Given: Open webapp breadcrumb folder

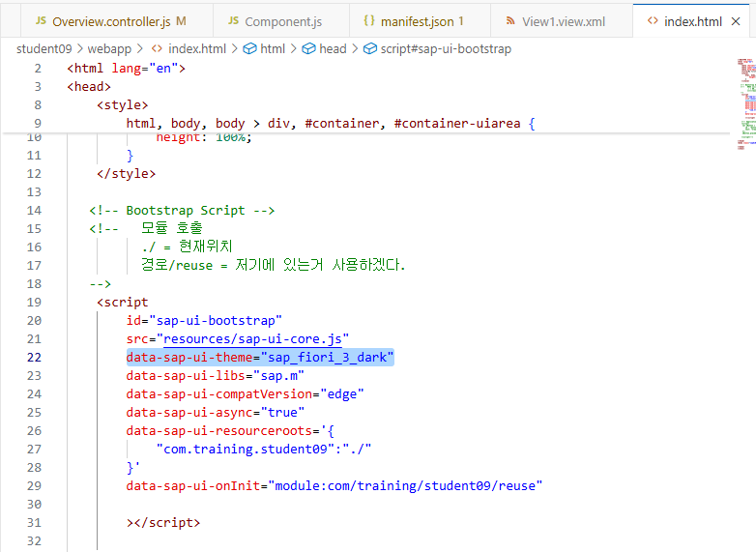Looking at the screenshot, I should [x=109, y=48].
